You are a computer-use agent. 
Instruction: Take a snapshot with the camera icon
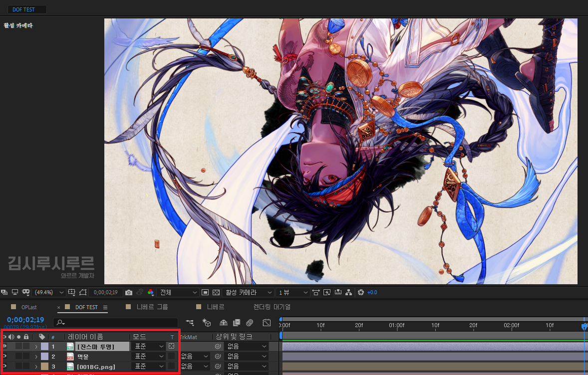coord(129,292)
